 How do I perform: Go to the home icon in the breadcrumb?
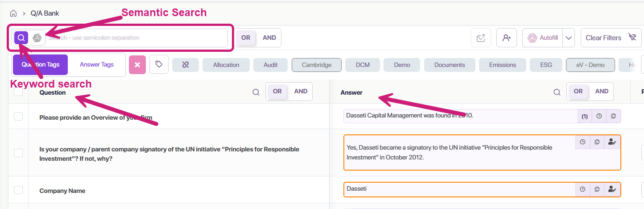[13, 13]
